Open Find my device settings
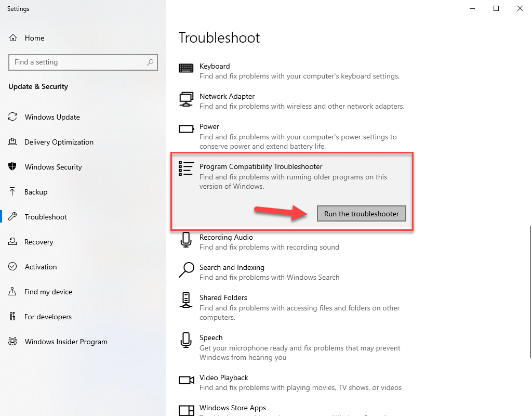This screenshot has height=416, width=532. point(48,292)
